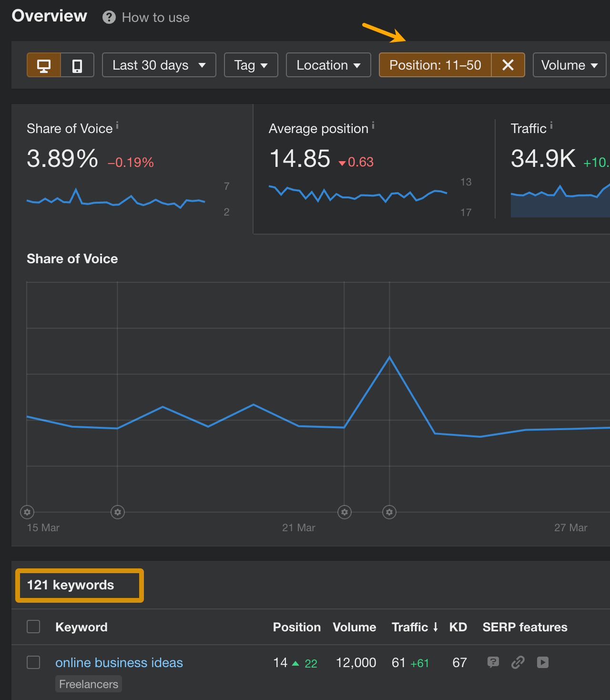Check the select-all keywords checkbox

click(x=33, y=627)
